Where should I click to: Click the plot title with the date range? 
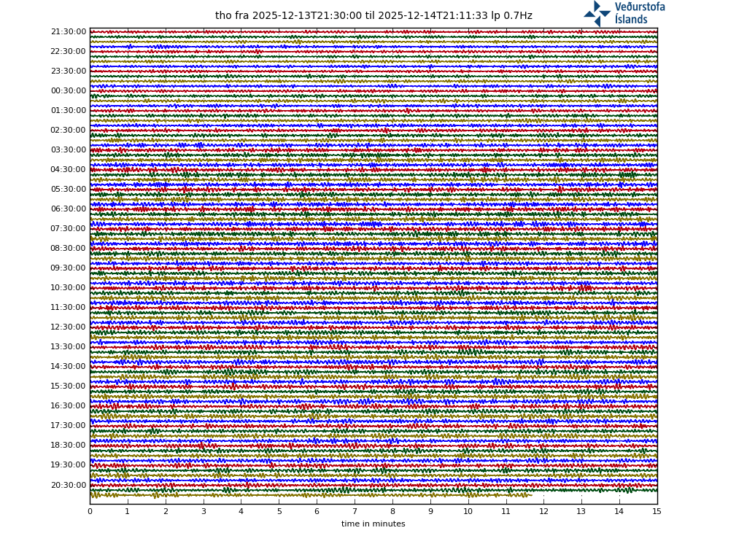point(373,16)
